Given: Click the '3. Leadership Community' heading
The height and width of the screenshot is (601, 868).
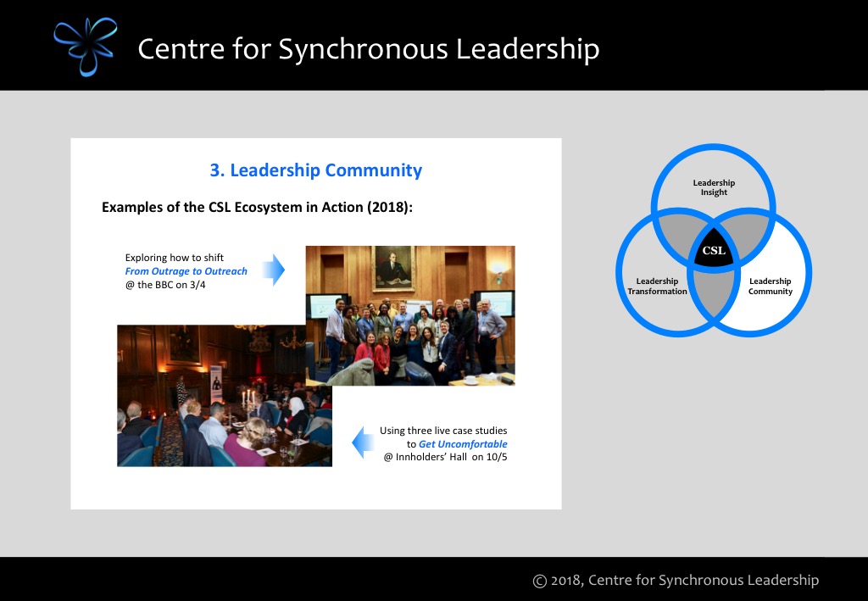Looking at the screenshot, I should click(x=316, y=170).
